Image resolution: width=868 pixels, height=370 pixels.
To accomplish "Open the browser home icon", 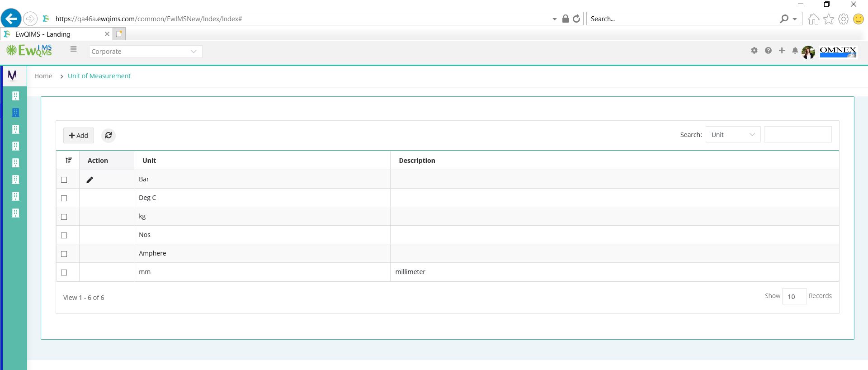I will (813, 19).
